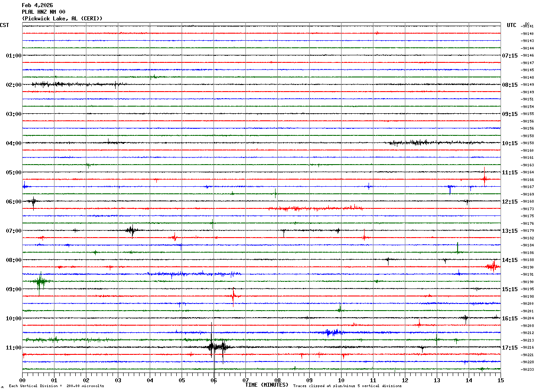The height and width of the screenshot is (392, 536).
Task: Click the CST timezone header
Action: click(x=4, y=25)
